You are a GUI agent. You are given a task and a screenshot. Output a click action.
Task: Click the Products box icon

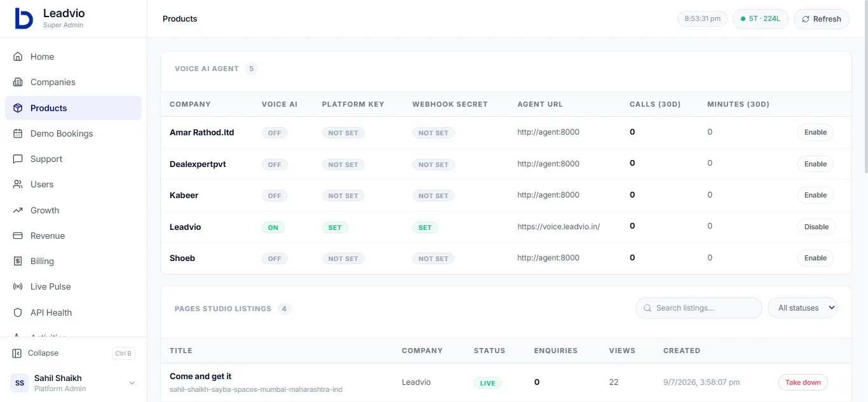18,108
